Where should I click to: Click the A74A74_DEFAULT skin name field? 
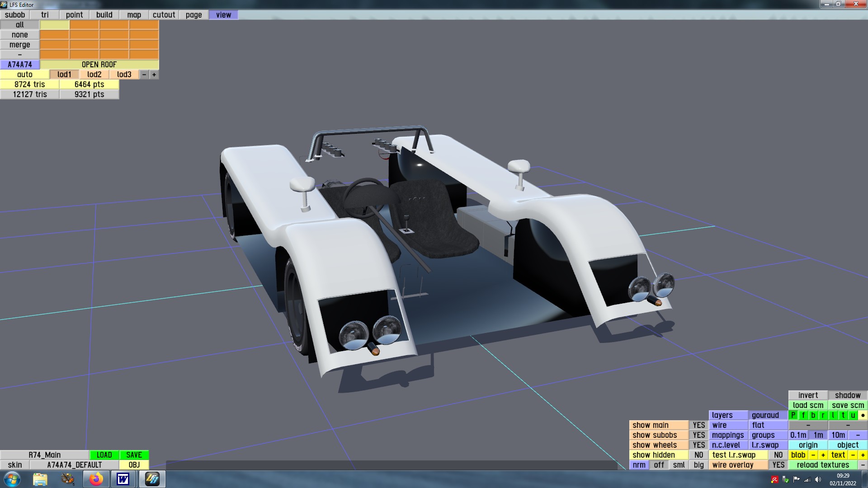click(x=75, y=465)
